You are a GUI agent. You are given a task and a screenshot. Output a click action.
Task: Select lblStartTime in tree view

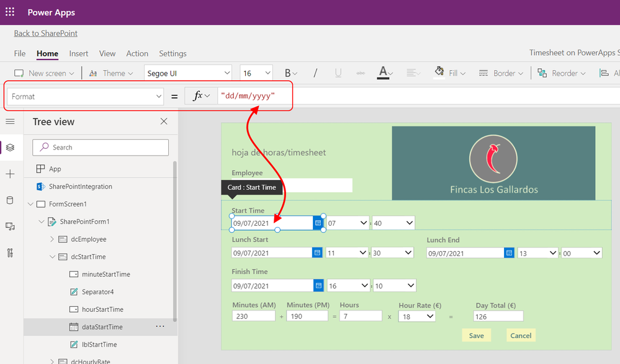point(99,345)
